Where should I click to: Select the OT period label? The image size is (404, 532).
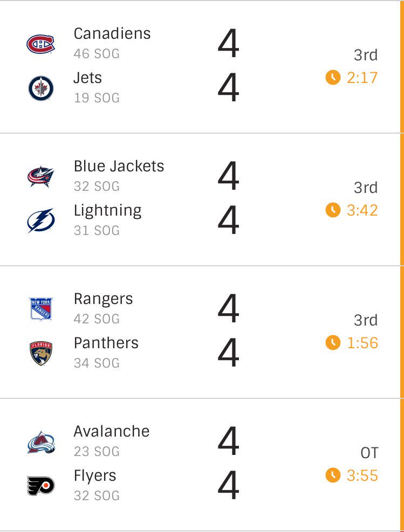pyautogui.click(x=369, y=453)
